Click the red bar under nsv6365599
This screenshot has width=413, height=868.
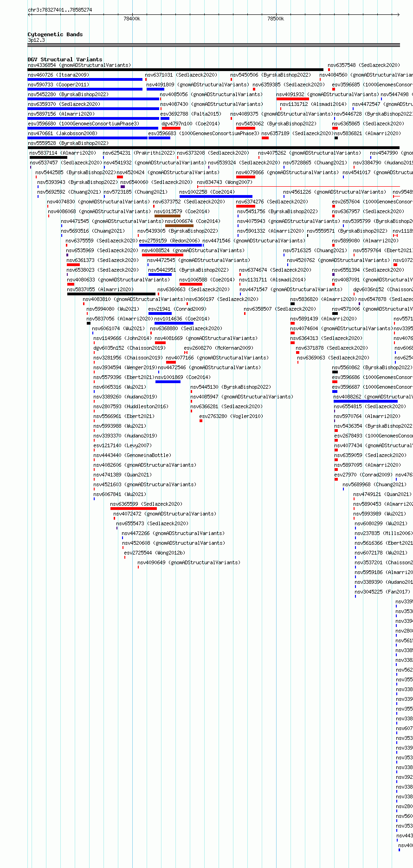(134, 509)
